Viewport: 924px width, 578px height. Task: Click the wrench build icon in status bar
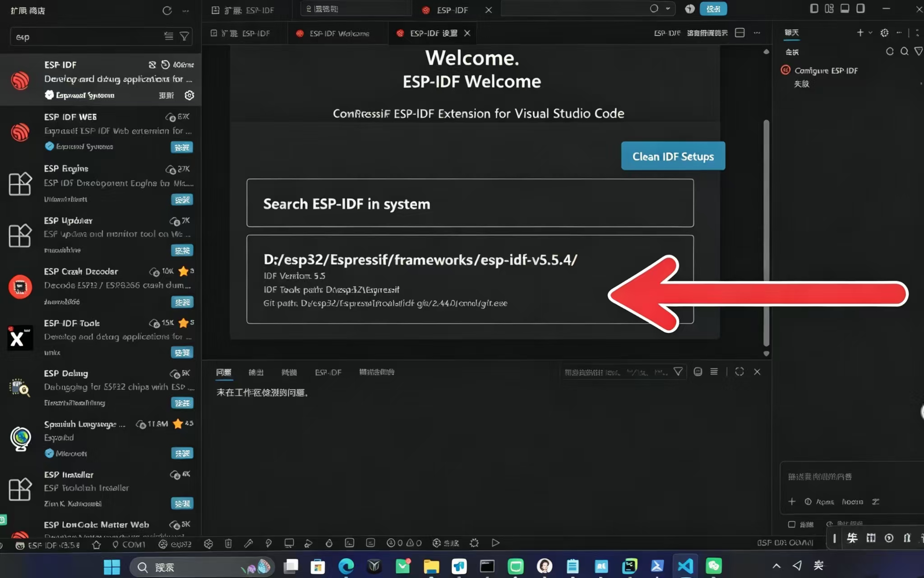(x=248, y=543)
